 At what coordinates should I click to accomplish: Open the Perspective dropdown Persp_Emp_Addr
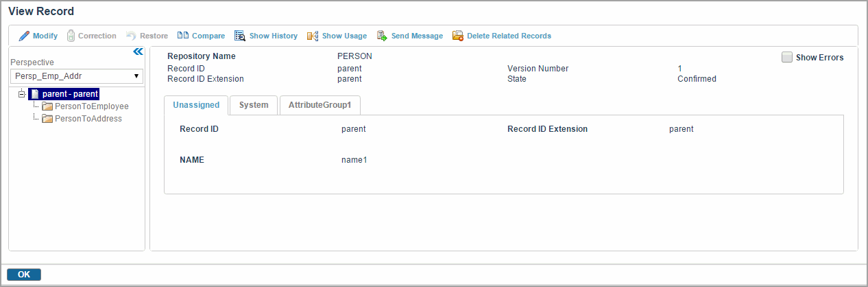(77, 76)
